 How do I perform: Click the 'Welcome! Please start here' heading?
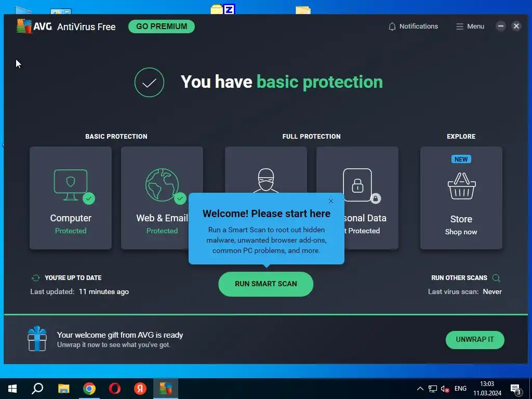coord(267,214)
